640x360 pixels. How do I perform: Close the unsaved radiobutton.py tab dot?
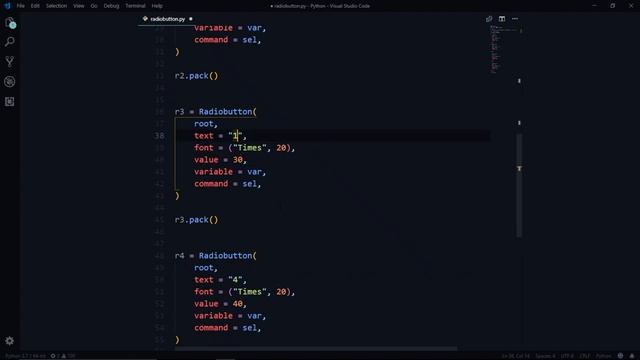pos(191,19)
